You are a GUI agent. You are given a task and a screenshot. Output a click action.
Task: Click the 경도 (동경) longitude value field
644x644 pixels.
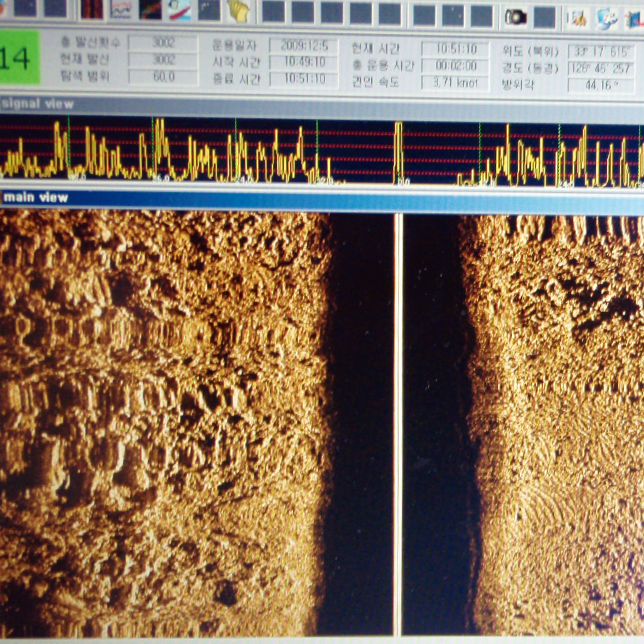pyautogui.click(x=602, y=69)
